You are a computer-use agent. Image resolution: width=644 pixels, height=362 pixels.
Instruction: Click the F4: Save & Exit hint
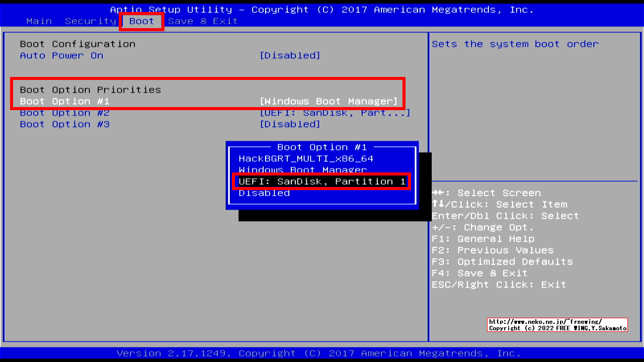coord(479,274)
